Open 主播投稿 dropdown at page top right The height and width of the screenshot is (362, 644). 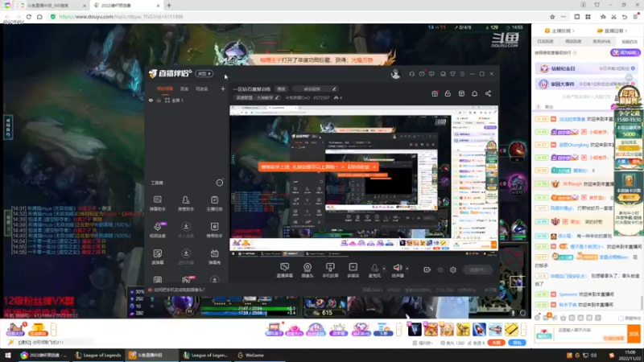pyautogui.click(x=559, y=31)
